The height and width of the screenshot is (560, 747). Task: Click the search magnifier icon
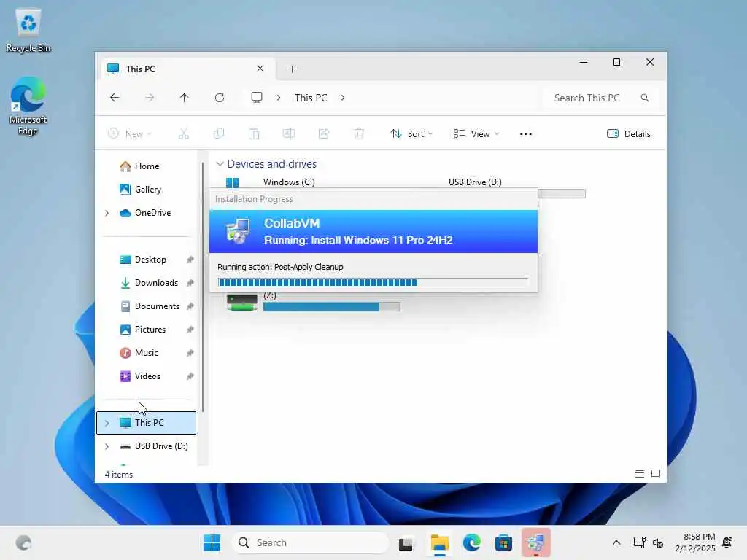645,98
